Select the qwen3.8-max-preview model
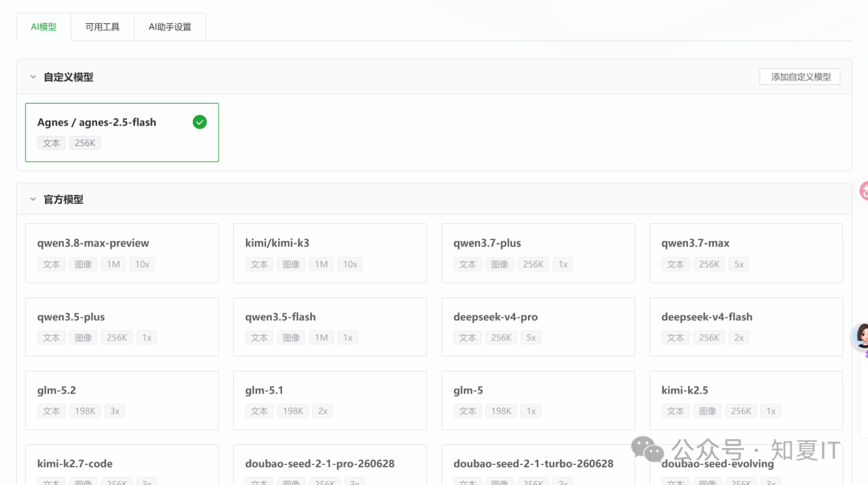868x485 pixels. pos(122,253)
